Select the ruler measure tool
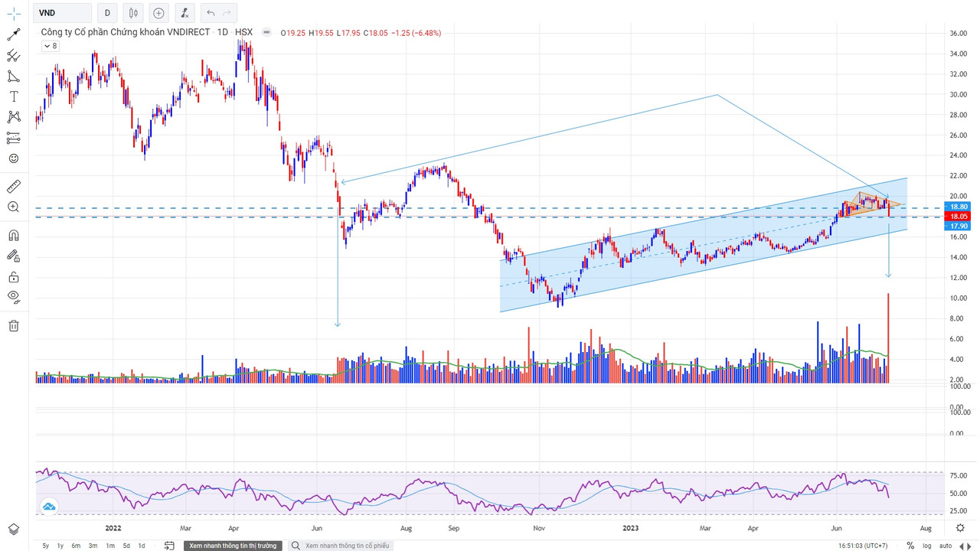 [14, 186]
